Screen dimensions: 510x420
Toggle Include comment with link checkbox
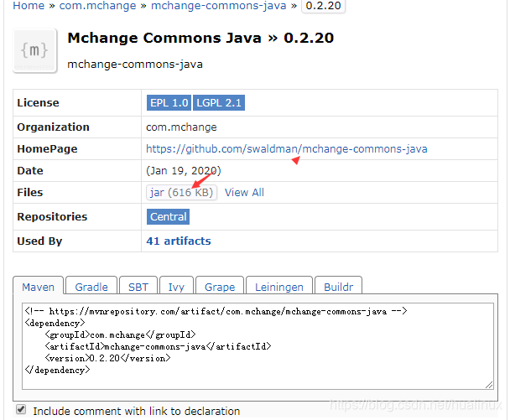(x=21, y=409)
